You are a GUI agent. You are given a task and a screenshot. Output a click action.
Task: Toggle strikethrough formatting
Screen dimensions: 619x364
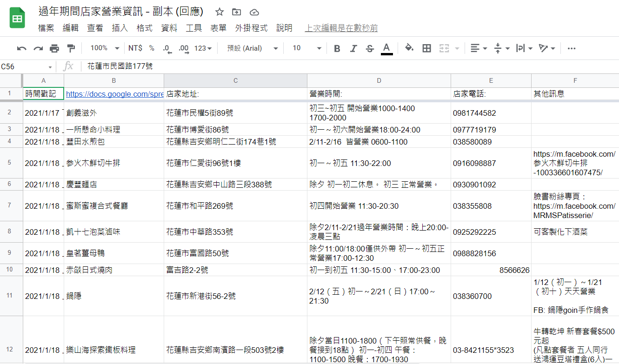(370, 48)
